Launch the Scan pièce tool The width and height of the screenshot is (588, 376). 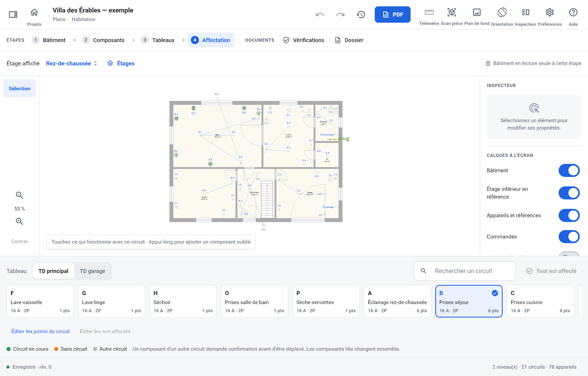click(451, 12)
